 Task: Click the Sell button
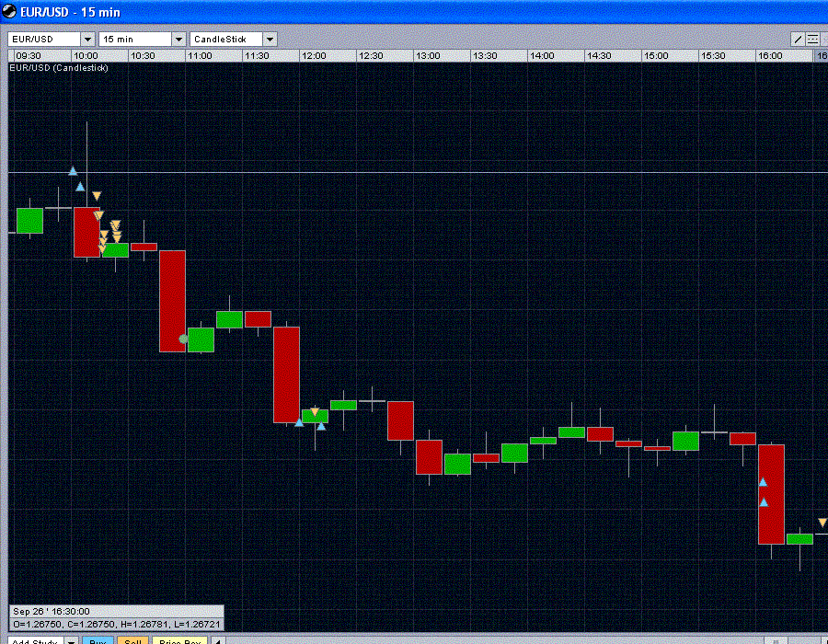[x=132, y=640]
